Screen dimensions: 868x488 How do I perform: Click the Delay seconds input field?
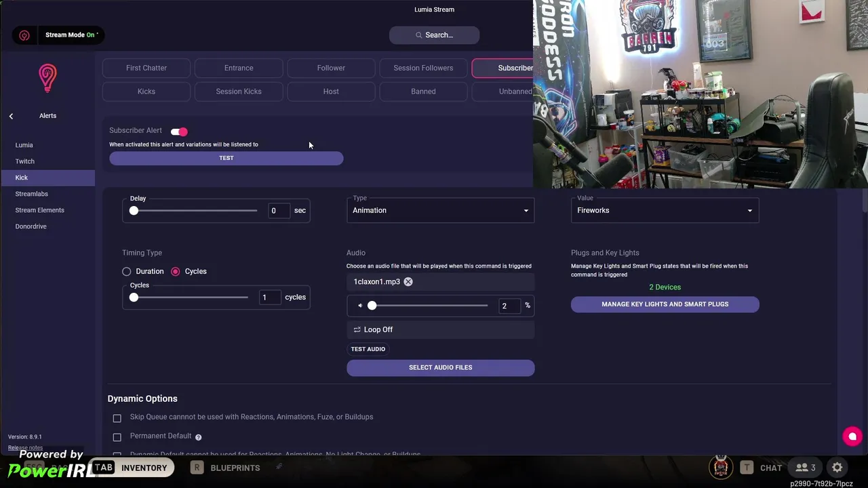click(x=279, y=211)
